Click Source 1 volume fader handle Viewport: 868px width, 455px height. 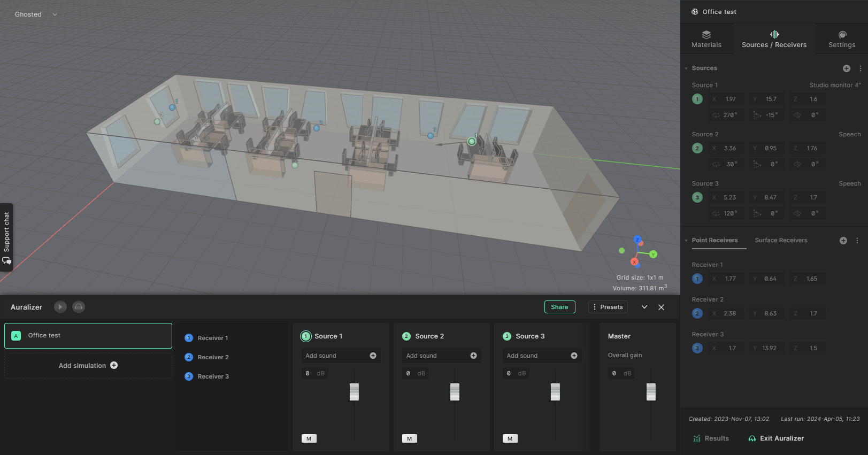354,392
